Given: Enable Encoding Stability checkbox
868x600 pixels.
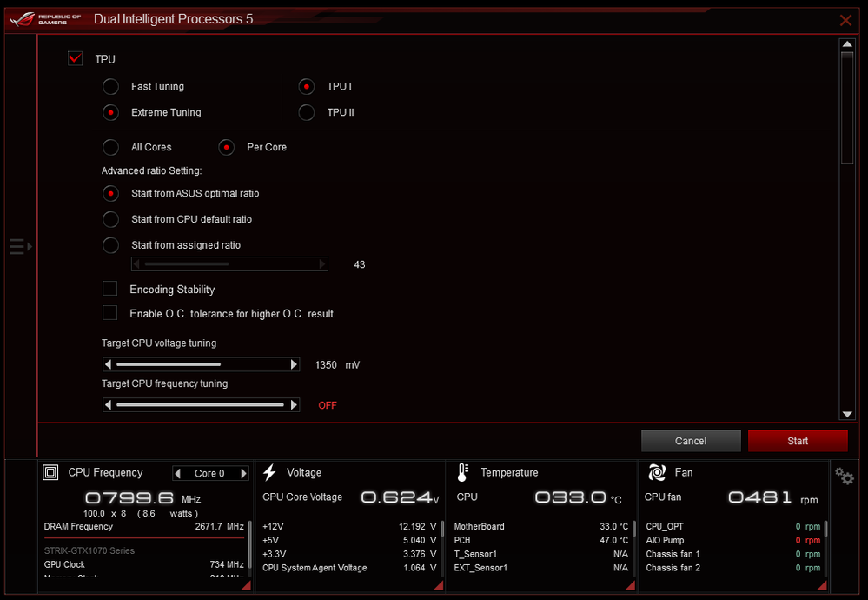Looking at the screenshot, I should (110, 289).
